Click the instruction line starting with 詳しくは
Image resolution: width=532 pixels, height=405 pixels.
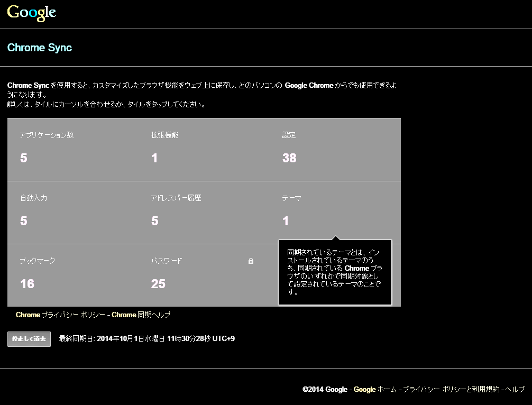point(107,105)
